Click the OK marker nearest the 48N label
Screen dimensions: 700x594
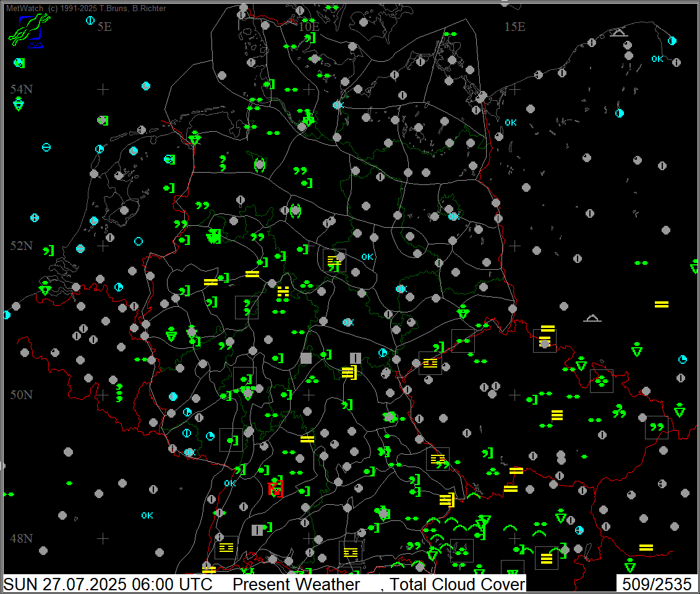click(x=147, y=516)
